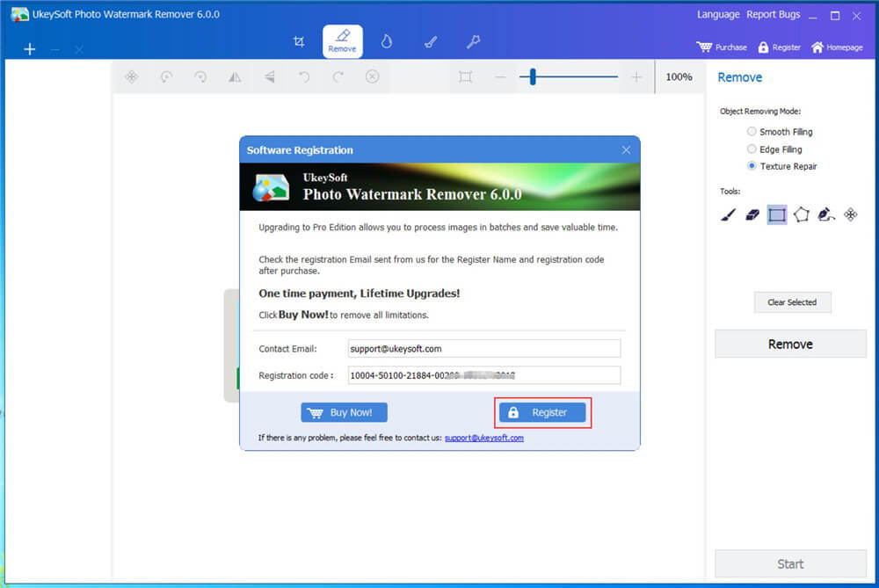The width and height of the screenshot is (879, 588).
Task: Click the Buy Now! button
Action: [344, 412]
